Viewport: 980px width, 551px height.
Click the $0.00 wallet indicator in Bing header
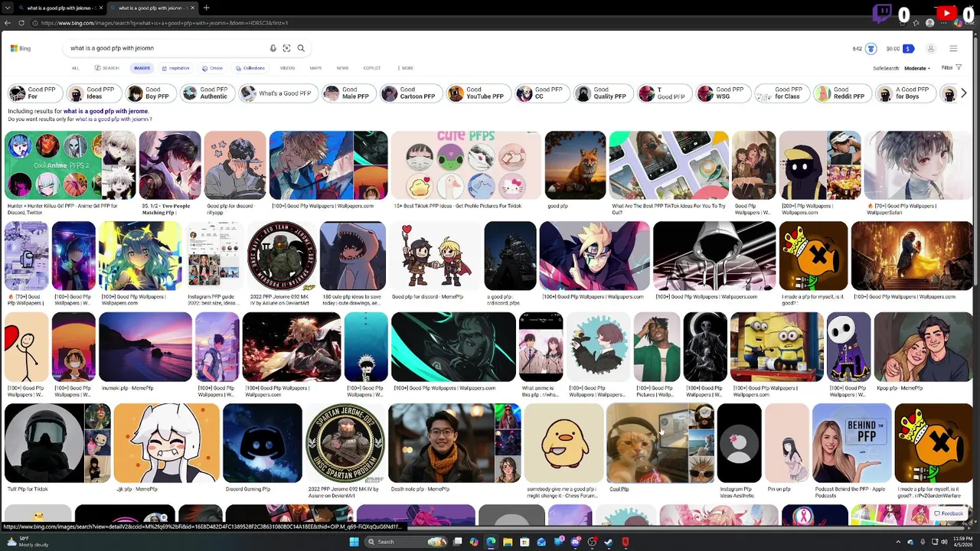click(900, 49)
